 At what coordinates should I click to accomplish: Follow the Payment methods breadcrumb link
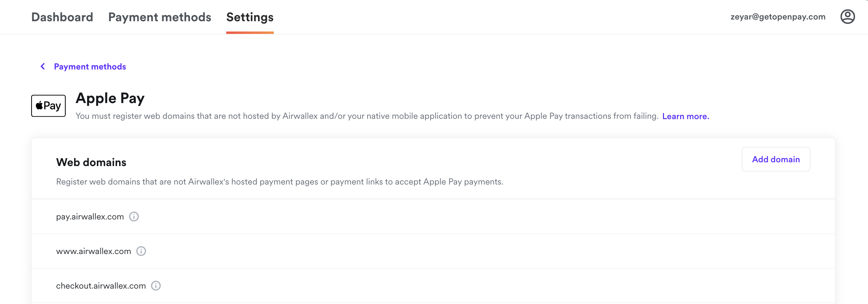coord(90,66)
